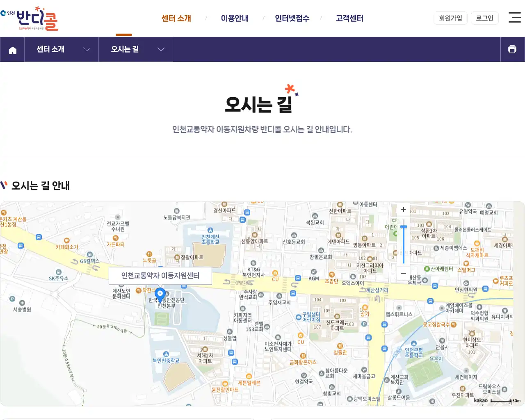This screenshot has height=420, width=525.
Task: Go to home via the house icon
Action: (13, 50)
